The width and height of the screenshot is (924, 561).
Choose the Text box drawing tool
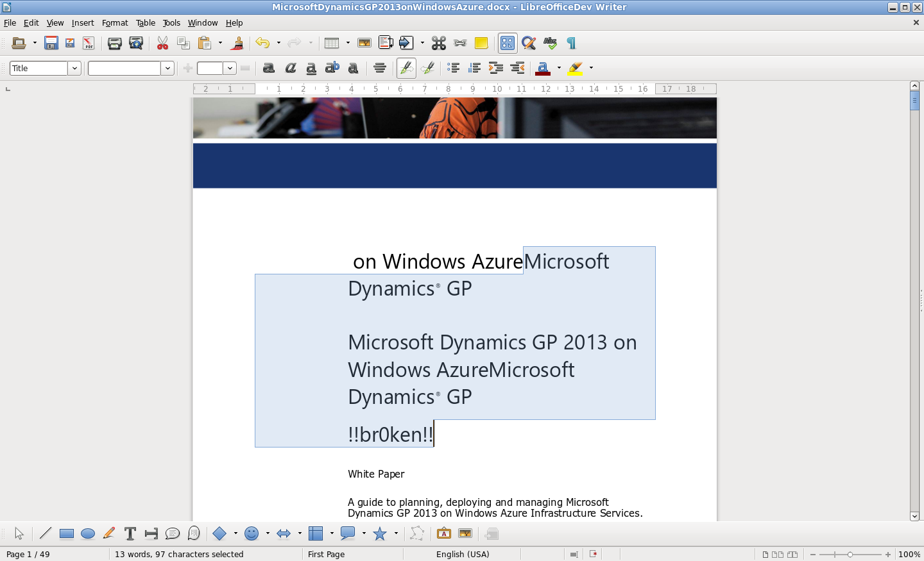coord(130,533)
